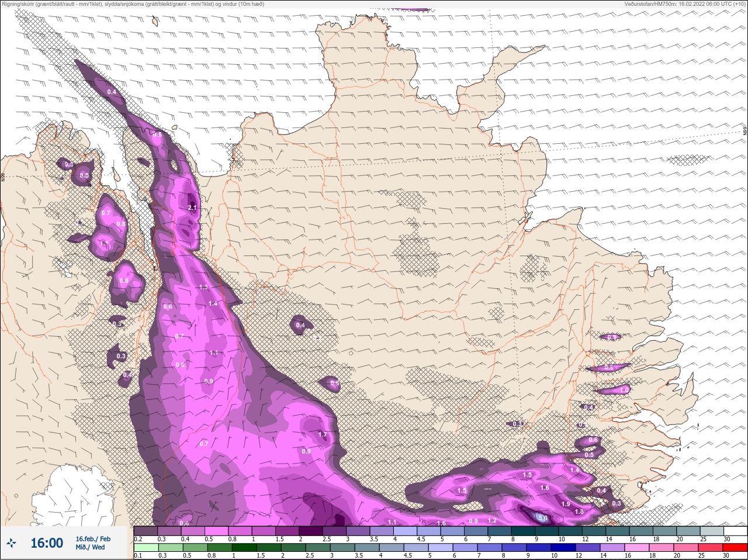The image size is (748, 560).
Task: Pick the snow legend swatch for 0.2–0.3 mm
Action: point(146,531)
